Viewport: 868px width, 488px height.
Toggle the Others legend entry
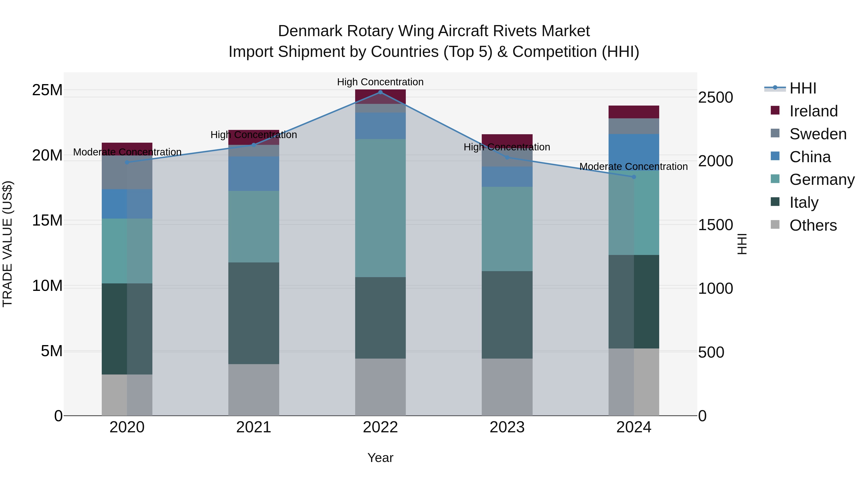pyautogui.click(x=804, y=225)
